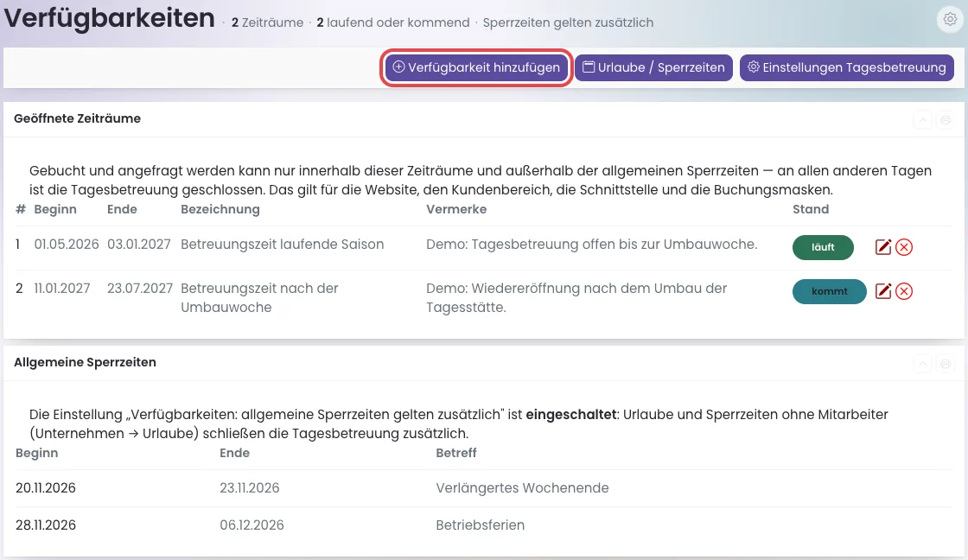968x560 pixels.
Task: Select the end date 03.01.2027
Action: click(139, 244)
